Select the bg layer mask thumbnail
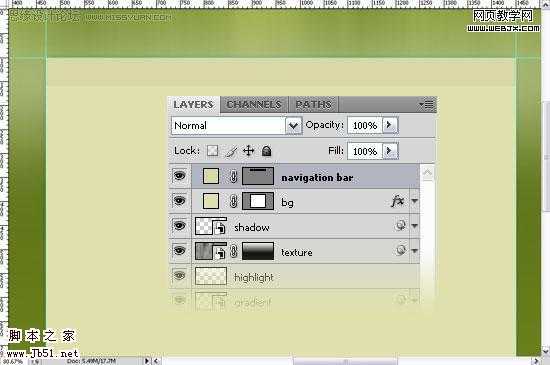Viewport: 550px width, 365px height. pos(258,201)
